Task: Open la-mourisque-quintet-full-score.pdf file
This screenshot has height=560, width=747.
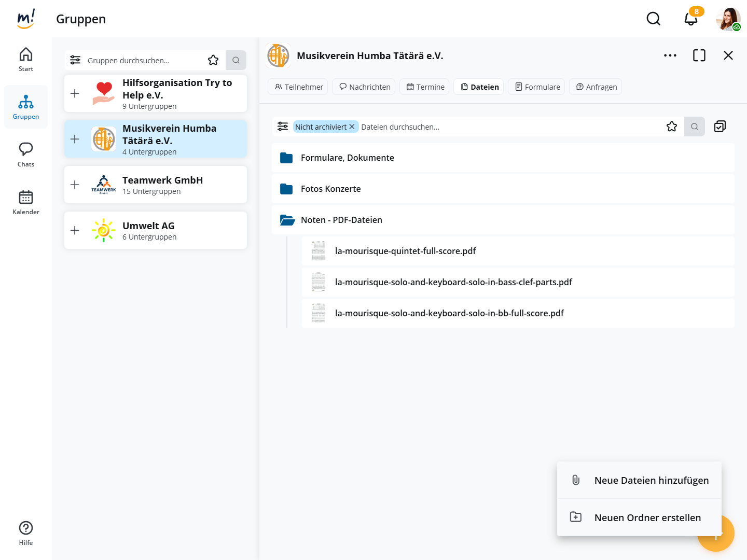Action: pyautogui.click(x=405, y=251)
